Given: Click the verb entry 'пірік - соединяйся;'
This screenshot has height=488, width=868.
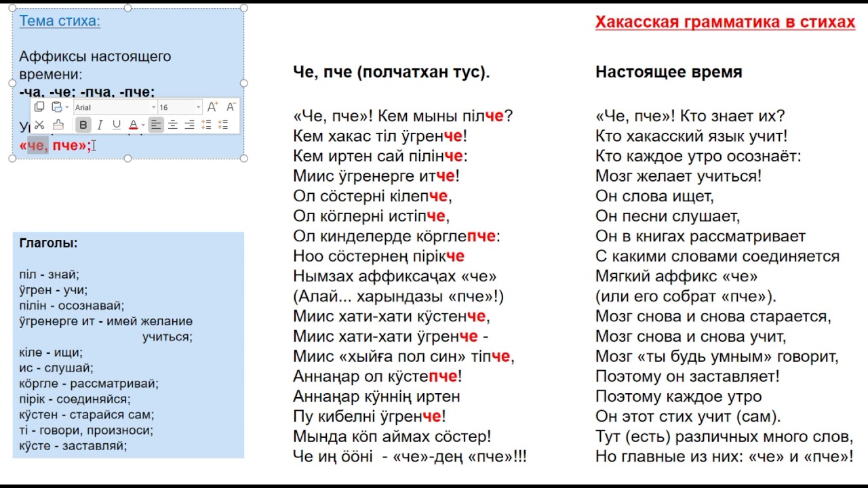Looking at the screenshot, I should click(75, 399).
